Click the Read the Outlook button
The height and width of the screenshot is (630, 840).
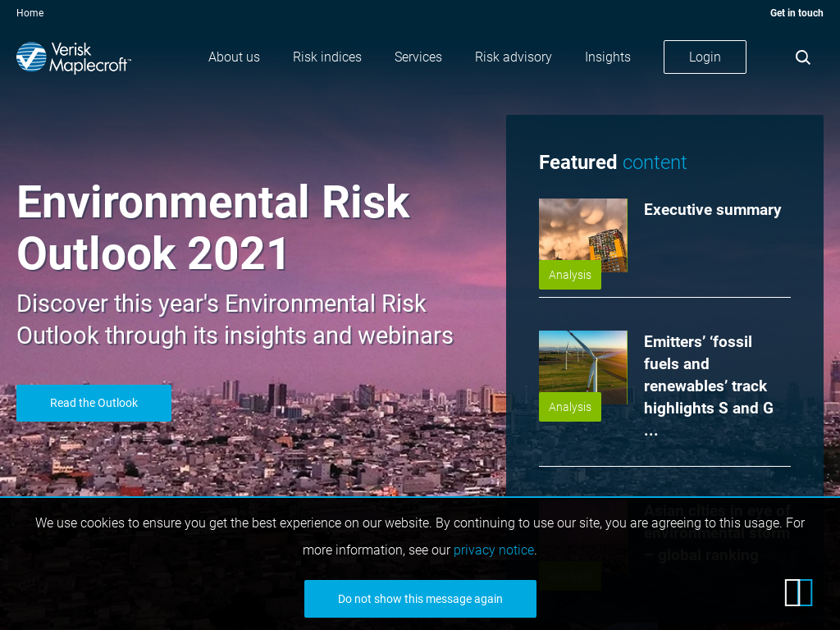point(94,403)
